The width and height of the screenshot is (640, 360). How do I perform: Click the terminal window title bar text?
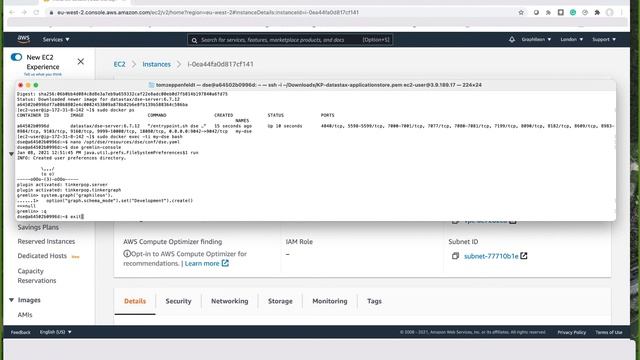click(x=318, y=85)
